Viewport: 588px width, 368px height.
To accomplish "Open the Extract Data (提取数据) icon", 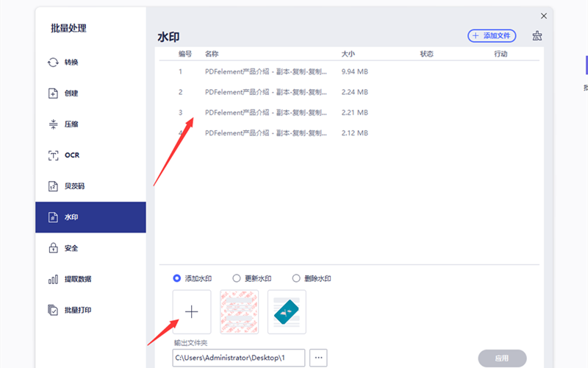I will (53, 279).
